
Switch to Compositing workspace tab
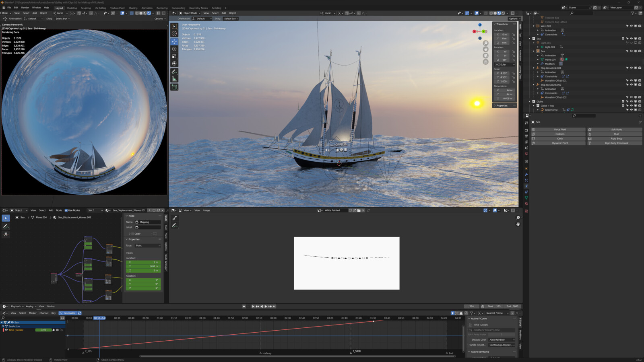click(178, 8)
